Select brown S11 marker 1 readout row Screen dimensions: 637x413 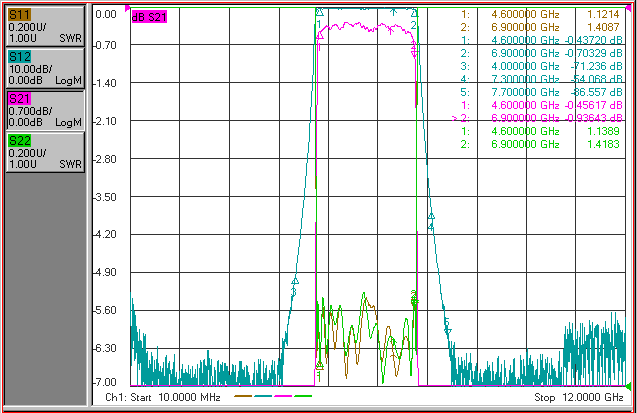540,14
